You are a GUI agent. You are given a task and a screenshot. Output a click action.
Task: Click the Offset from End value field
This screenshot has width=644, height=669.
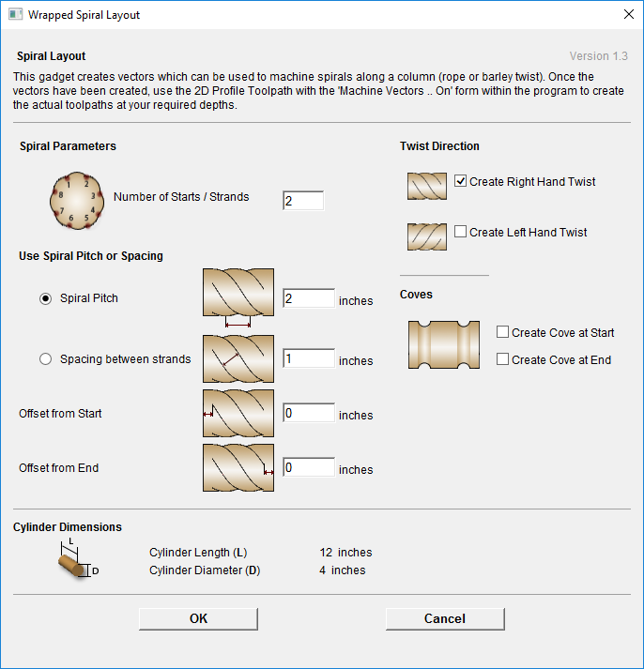[x=309, y=467]
